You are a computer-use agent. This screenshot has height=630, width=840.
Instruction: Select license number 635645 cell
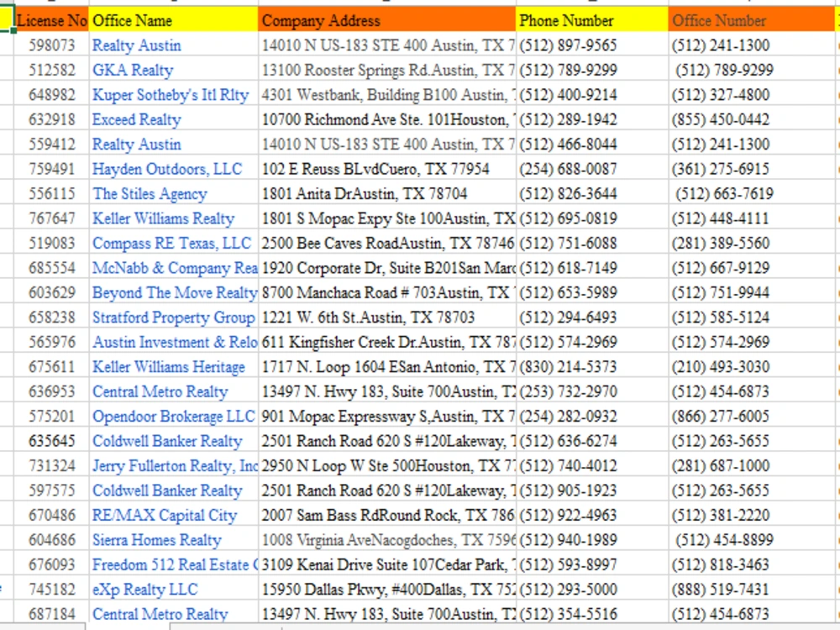pyautogui.click(x=51, y=441)
